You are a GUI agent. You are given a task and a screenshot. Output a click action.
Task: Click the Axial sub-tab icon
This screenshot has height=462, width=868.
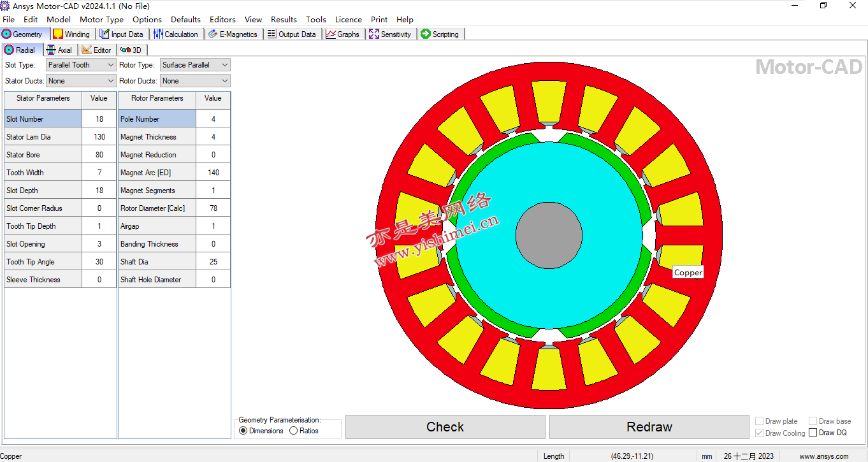51,50
